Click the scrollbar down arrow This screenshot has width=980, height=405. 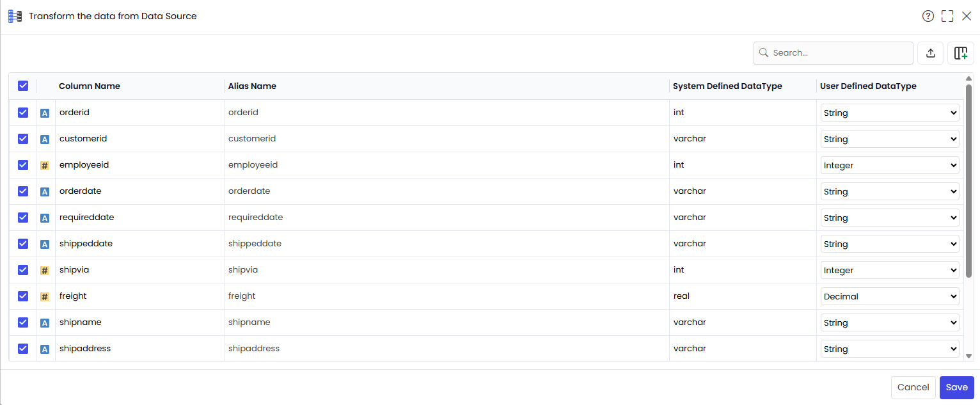pos(968,356)
